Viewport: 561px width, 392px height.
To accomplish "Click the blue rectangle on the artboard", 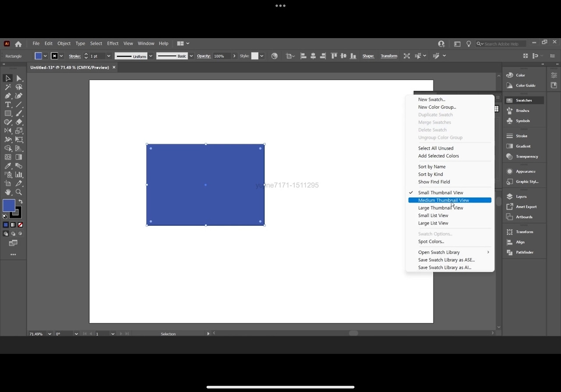I will tap(206, 185).
